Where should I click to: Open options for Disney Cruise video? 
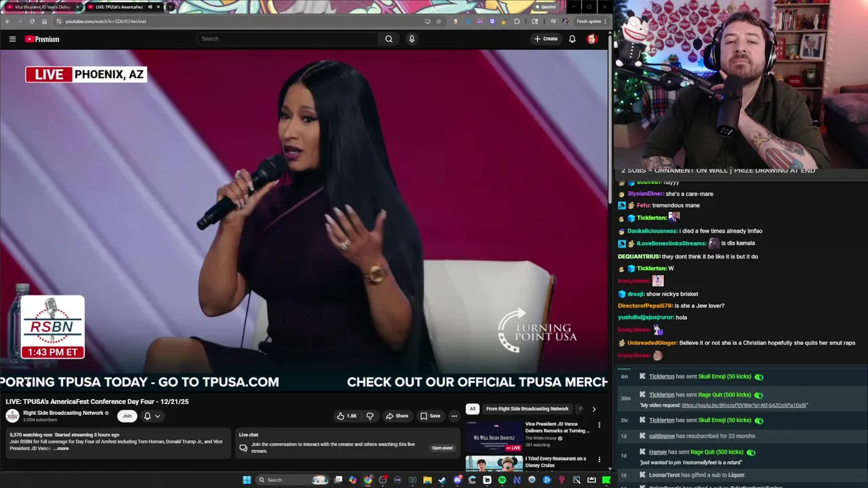point(599,460)
